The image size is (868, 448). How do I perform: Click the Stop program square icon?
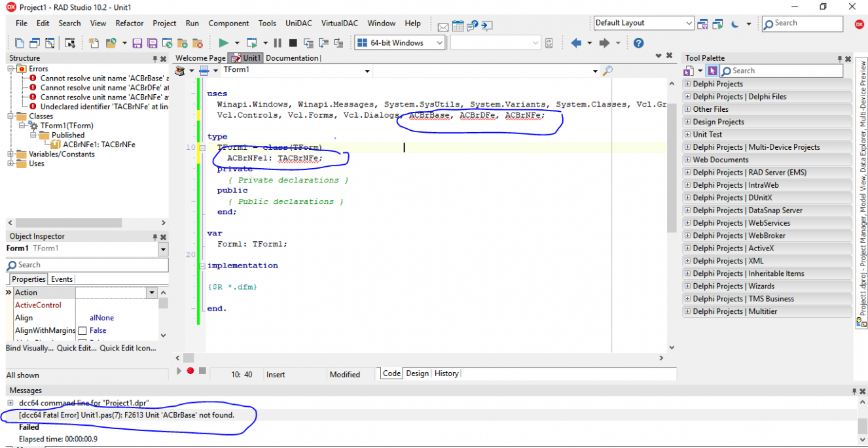293,43
